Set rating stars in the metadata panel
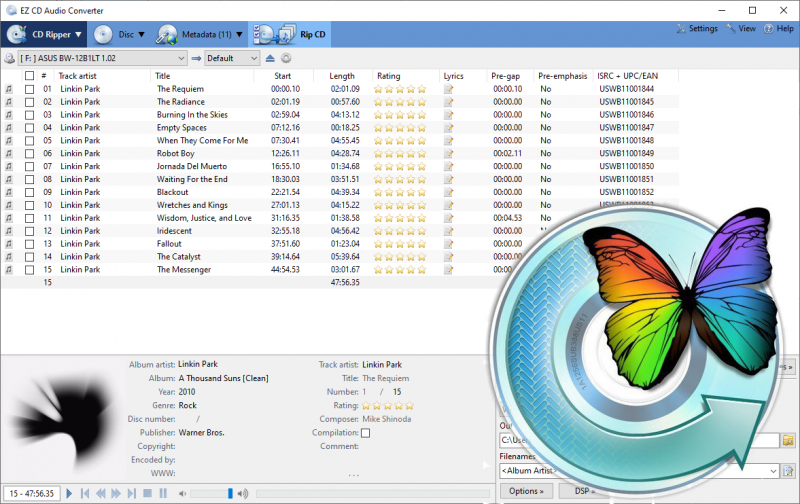 [388, 406]
